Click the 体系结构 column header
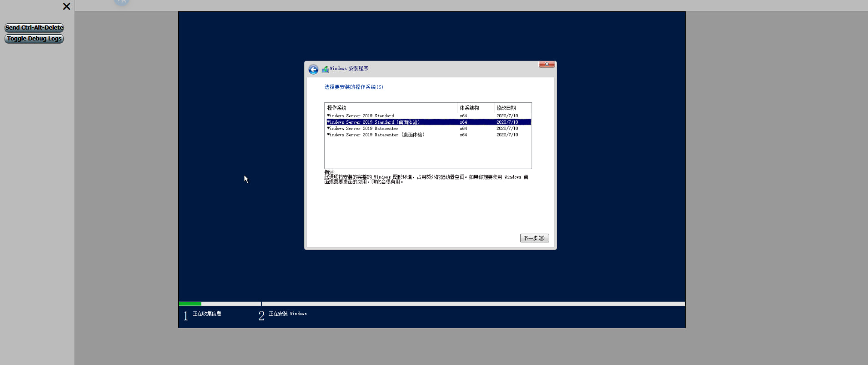This screenshot has width=868, height=365. tap(476, 108)
